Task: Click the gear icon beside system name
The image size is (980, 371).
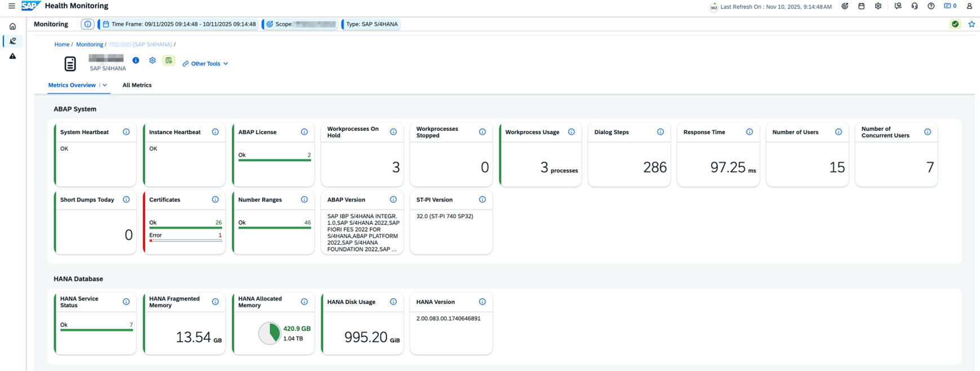Action: (x=152, y=60)
